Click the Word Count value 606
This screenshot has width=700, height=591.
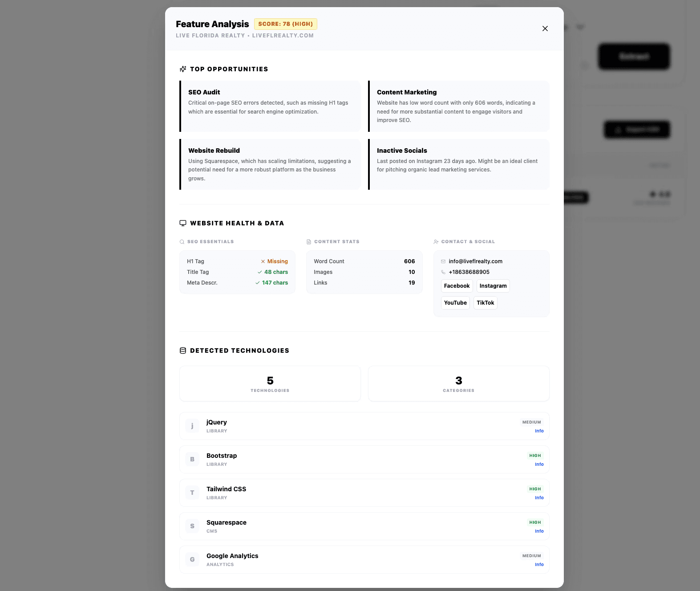click(409, 261)
